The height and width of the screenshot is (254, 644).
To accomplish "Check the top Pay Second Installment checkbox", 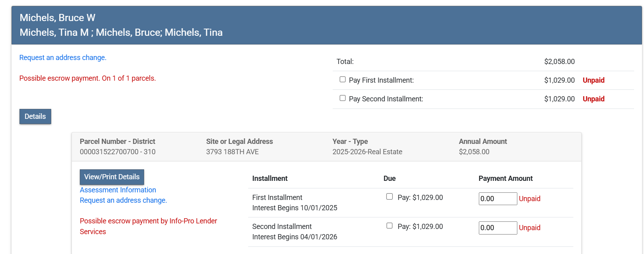I will [x=343, y=98].
